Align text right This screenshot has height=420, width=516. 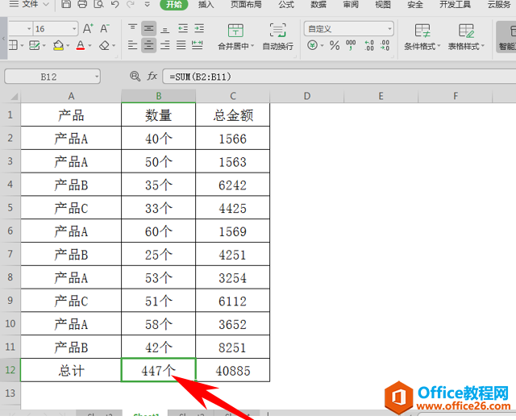pyautogui.click(x=164, y=45)
